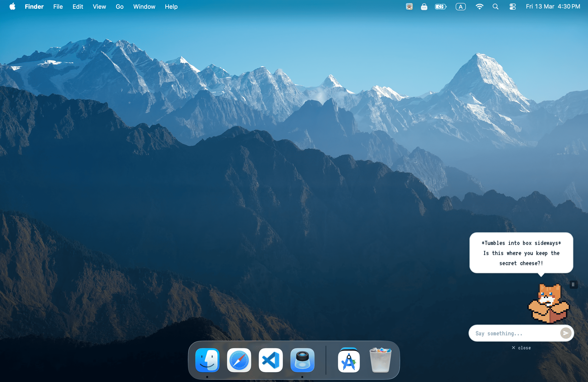
Task: Open the Finder application menu
Action: (34, 7)
